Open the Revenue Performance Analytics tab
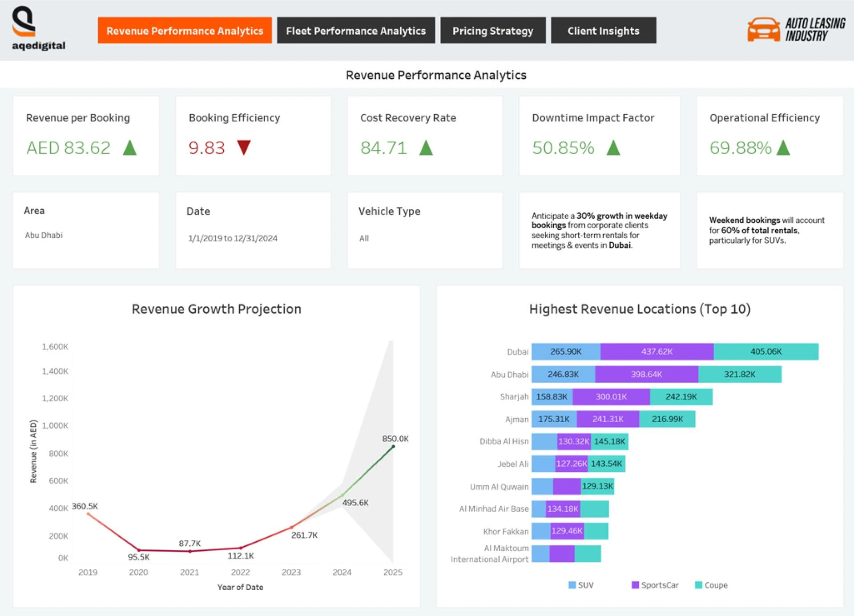This screenshot has height=616, width=854. click(x=185, y=31)
